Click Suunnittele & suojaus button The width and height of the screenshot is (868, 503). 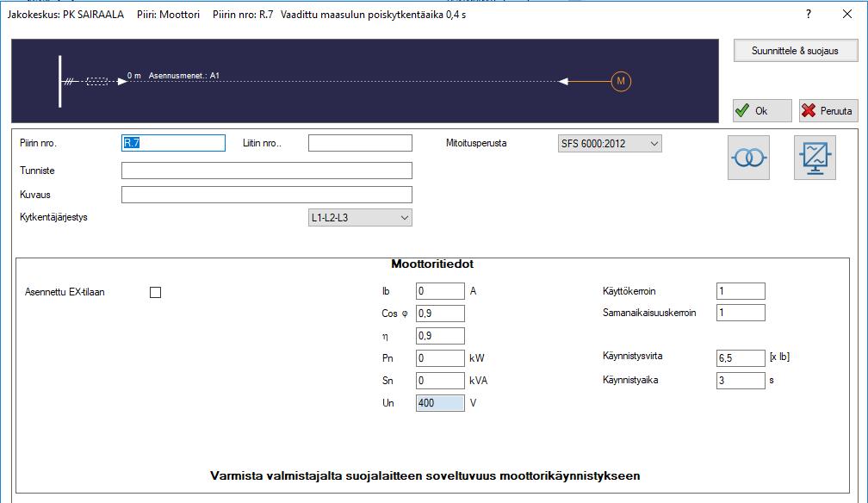[x=796, y=51]
